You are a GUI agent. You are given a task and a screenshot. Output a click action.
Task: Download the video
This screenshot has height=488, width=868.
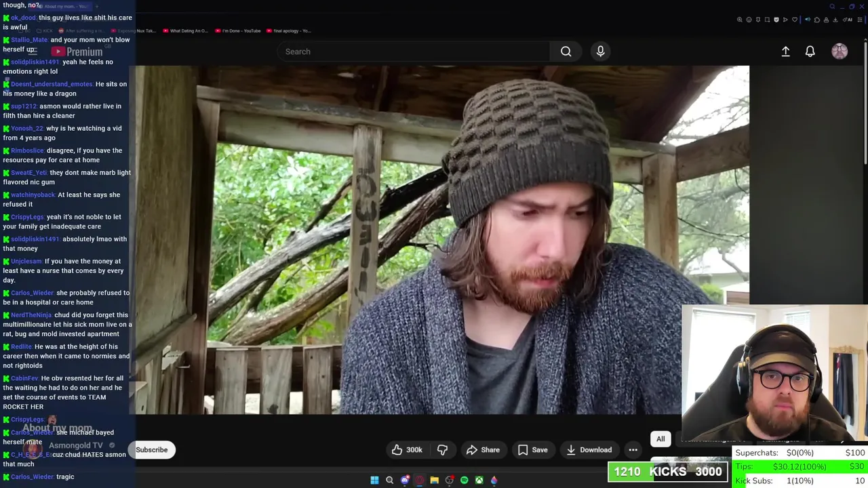pos(589,449)
